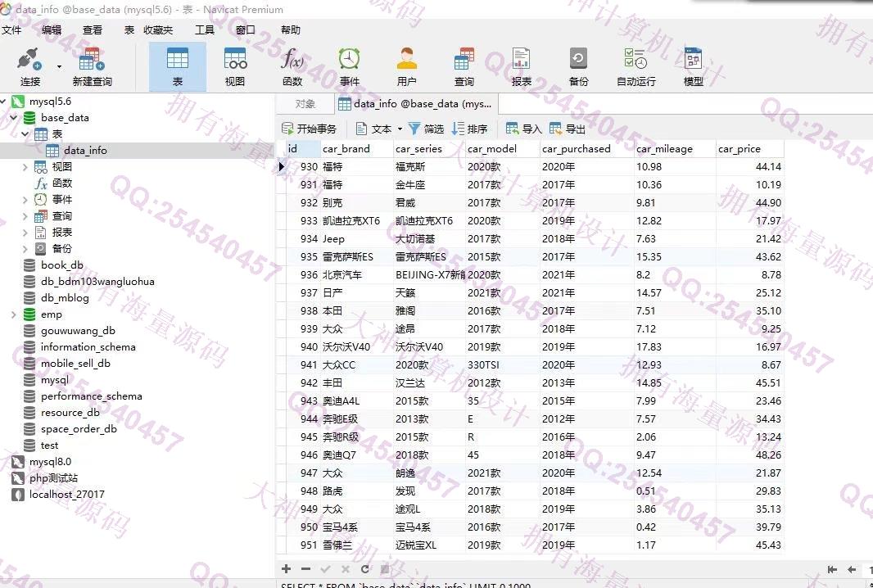873x588 pixels.
Task: Click the Filter (筛选) button
Action: point(427,129)
